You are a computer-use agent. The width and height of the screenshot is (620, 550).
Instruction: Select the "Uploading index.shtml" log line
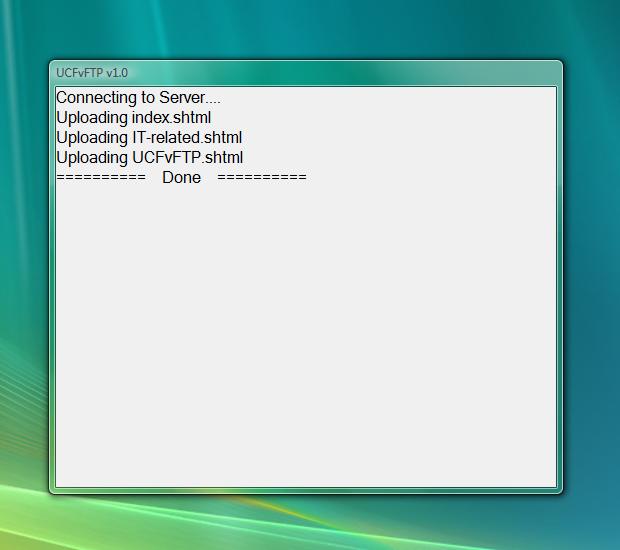click(133, 118)
